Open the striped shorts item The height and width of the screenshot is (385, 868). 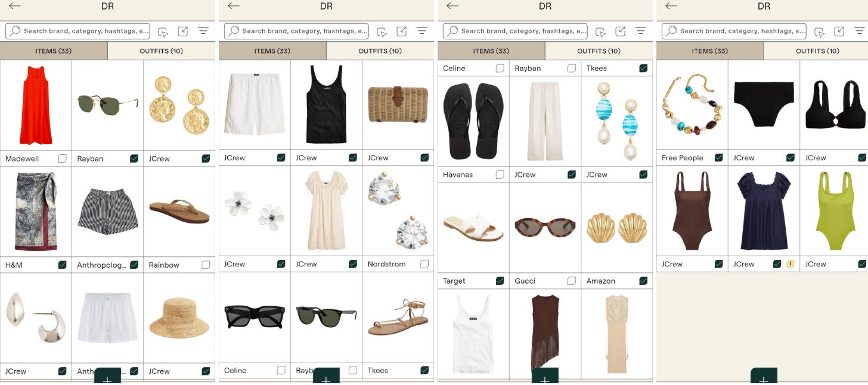(x=108, y=212)
